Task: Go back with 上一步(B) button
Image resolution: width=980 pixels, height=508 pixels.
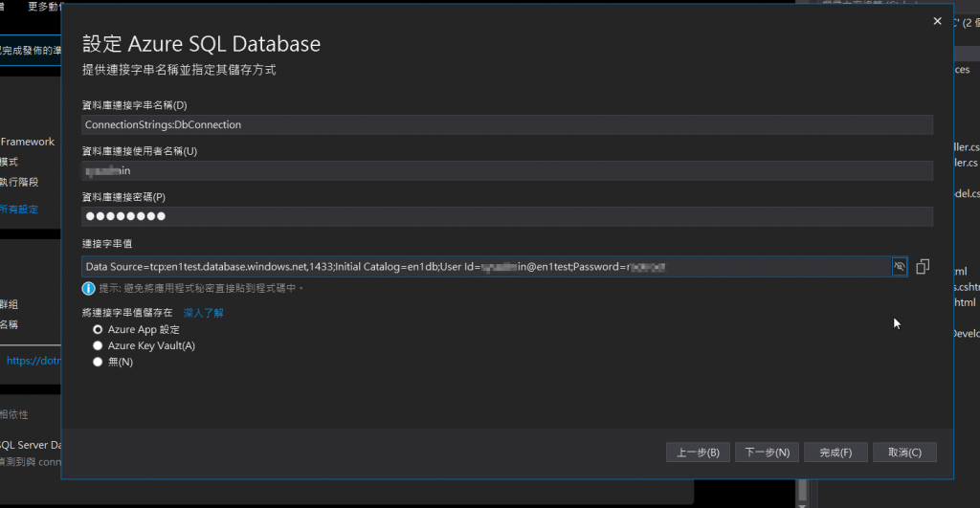Action: point(699,453)
